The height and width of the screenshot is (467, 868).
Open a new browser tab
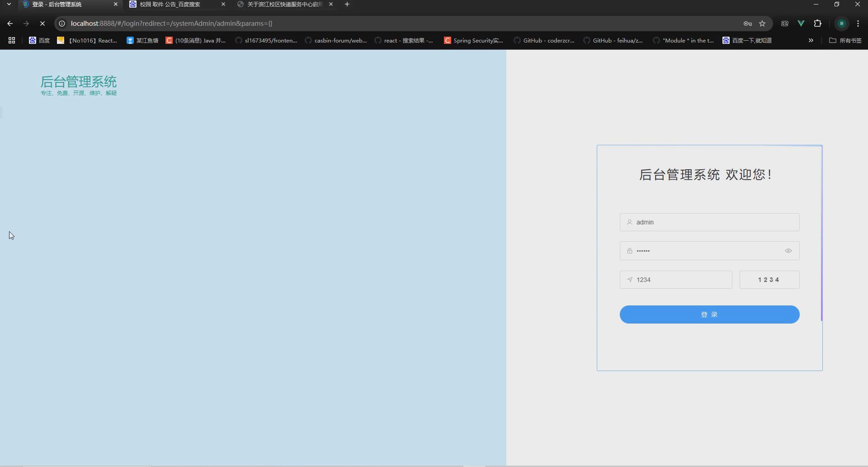click(347, 4)
